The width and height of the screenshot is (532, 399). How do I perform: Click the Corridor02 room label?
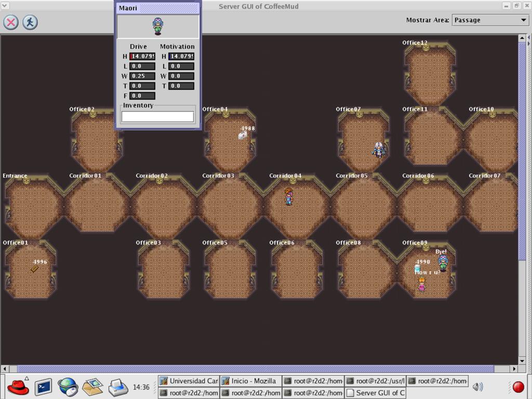point(152,176)
